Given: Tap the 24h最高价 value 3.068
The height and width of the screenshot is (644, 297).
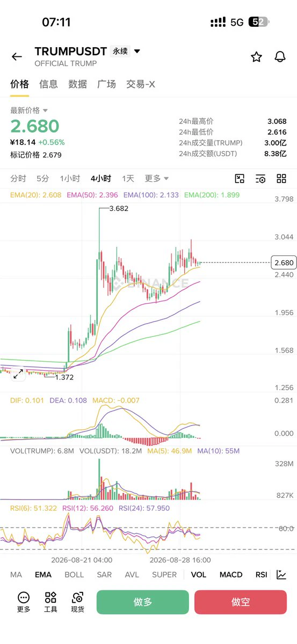Looking at the screenshot, I should [x=277, y=121].
